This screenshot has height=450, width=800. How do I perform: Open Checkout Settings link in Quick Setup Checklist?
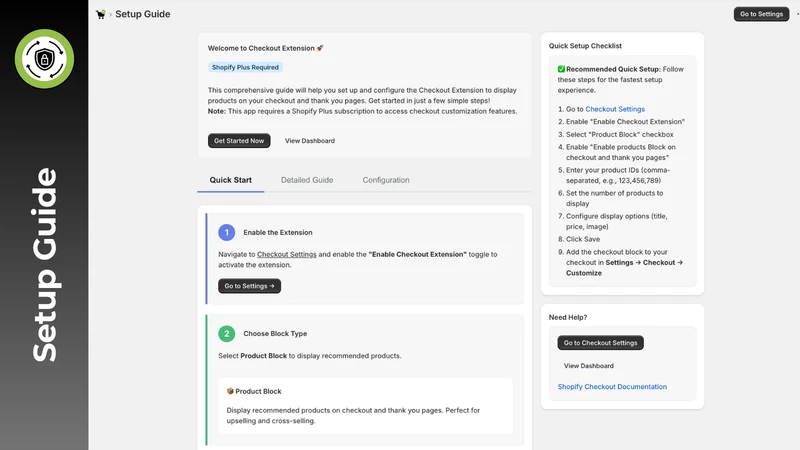point(615,109)
